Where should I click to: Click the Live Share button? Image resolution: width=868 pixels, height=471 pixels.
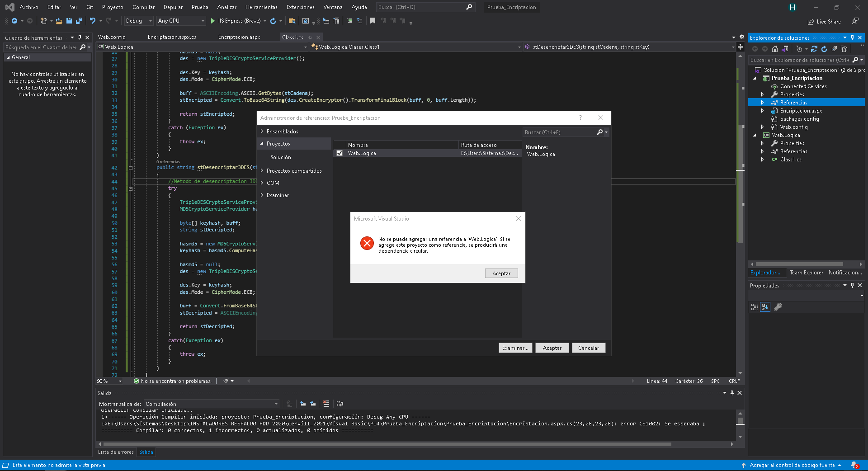pos(824,22)
